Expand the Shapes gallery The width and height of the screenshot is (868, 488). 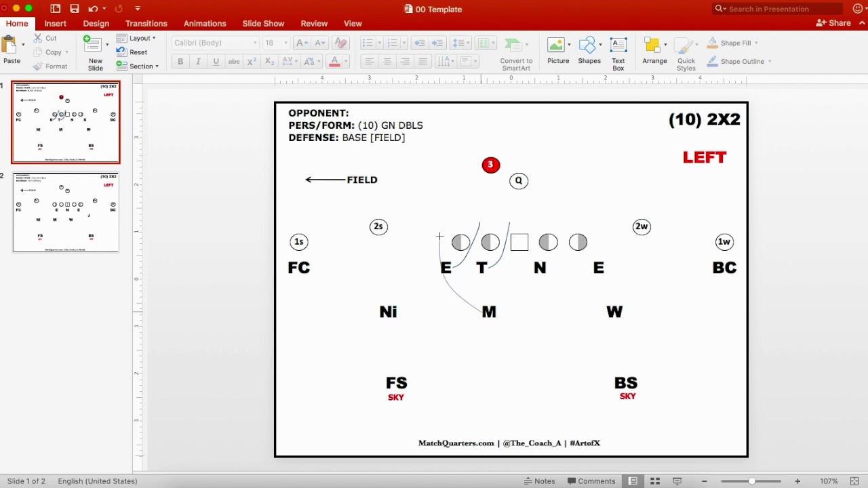click(589, 51)
